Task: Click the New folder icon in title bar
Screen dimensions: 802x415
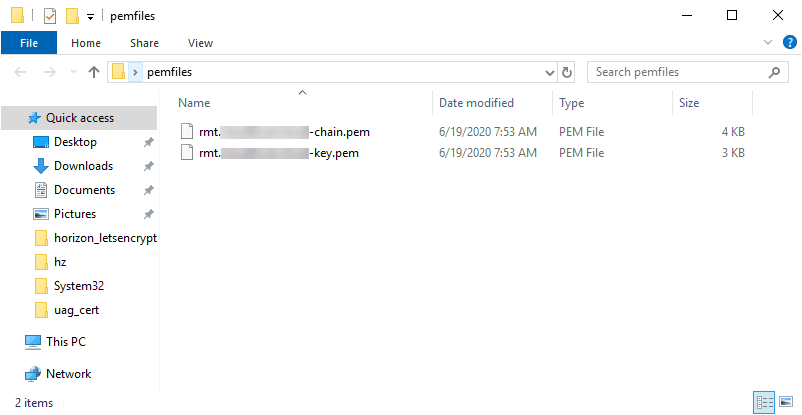Action: tap(71, 16)
